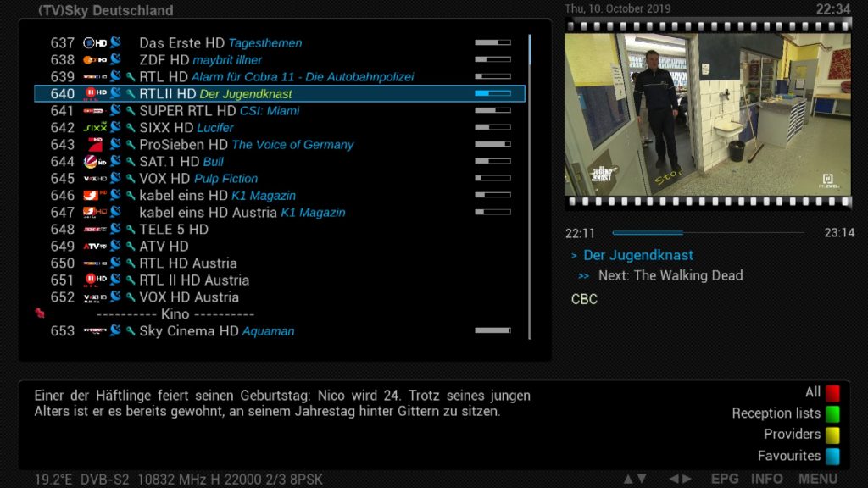Click the Das Erste HD channel logo
The height and width of the screenshot is (488, 868).
click(x=95, y=42)
